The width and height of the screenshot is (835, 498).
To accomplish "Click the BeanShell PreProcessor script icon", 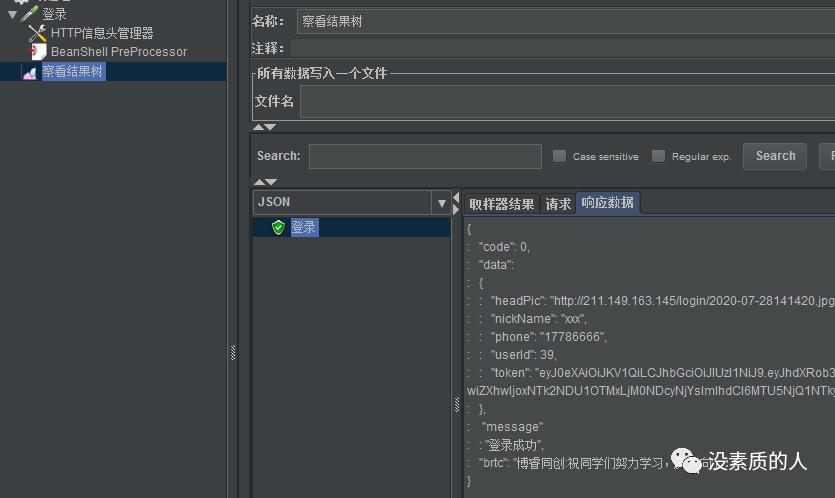I will [x=37, y=52].
